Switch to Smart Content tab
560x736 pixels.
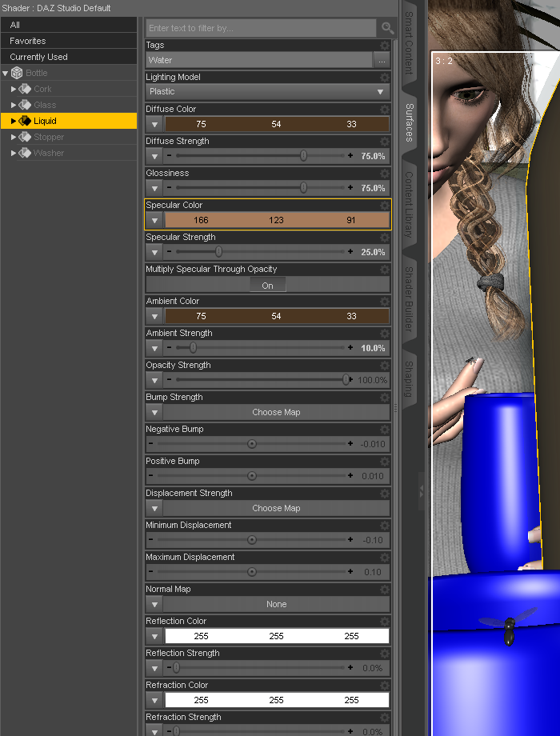[x=409, y=43]
